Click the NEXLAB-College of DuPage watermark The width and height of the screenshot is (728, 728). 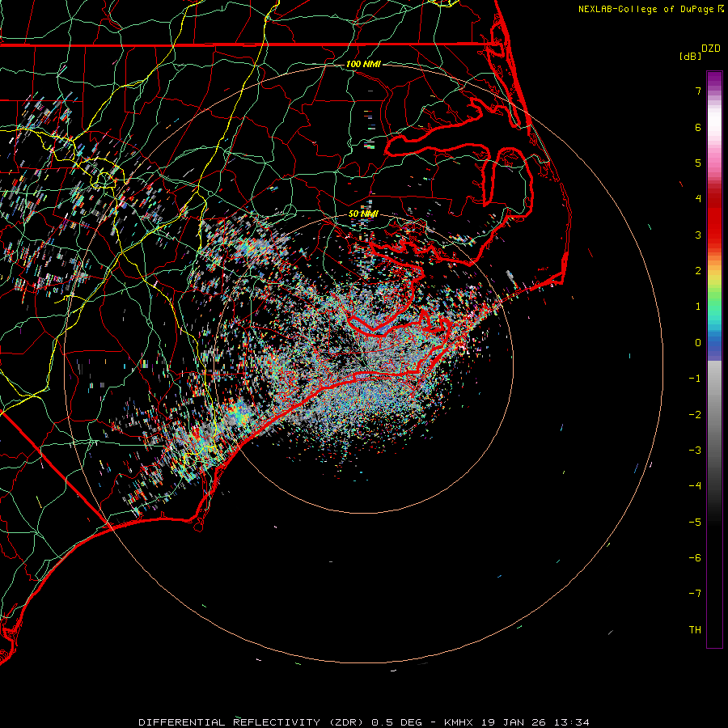[650, 9]
